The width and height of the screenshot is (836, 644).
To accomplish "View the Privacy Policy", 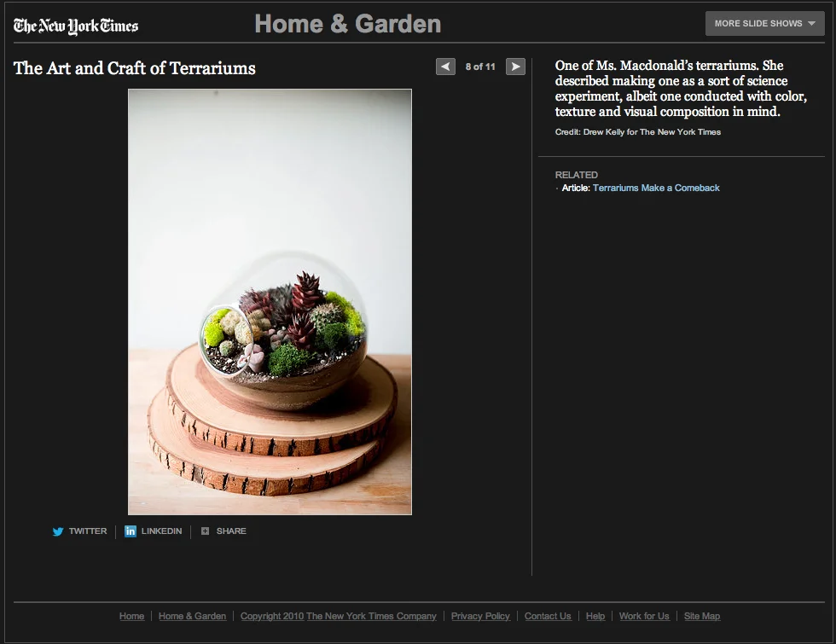I will click(480, 616).
